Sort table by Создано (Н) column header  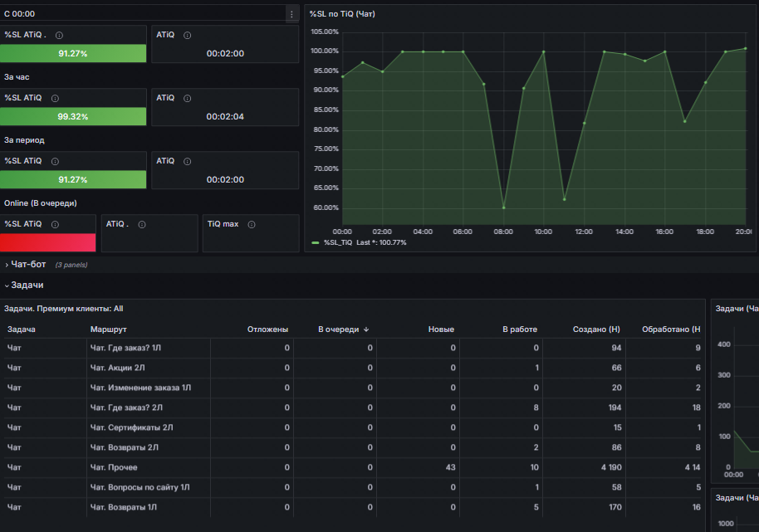596,329
